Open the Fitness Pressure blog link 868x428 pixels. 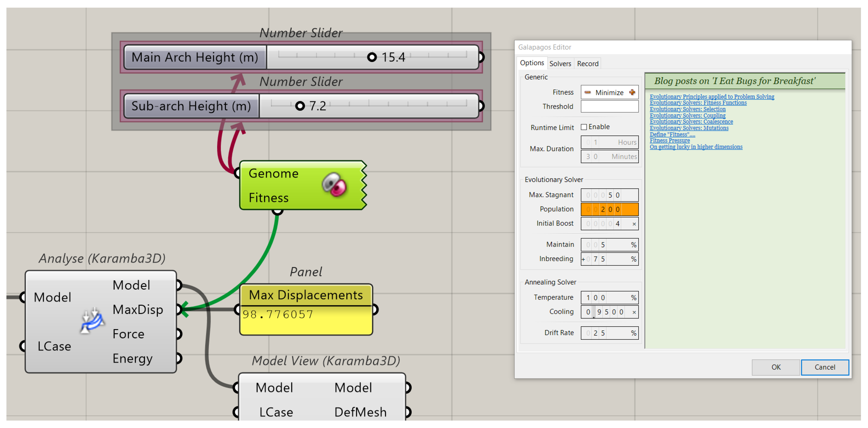click(670, 141)
